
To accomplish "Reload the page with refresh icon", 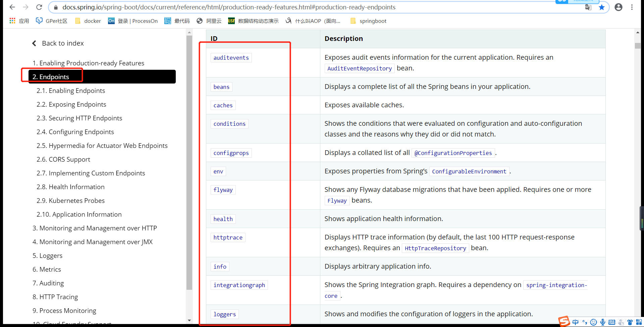I will pos(39,7).
